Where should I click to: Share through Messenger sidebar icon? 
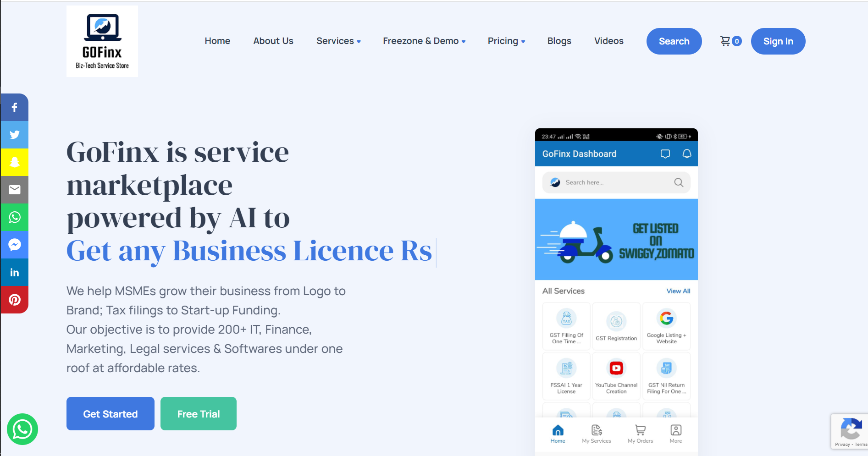point(15,245)
